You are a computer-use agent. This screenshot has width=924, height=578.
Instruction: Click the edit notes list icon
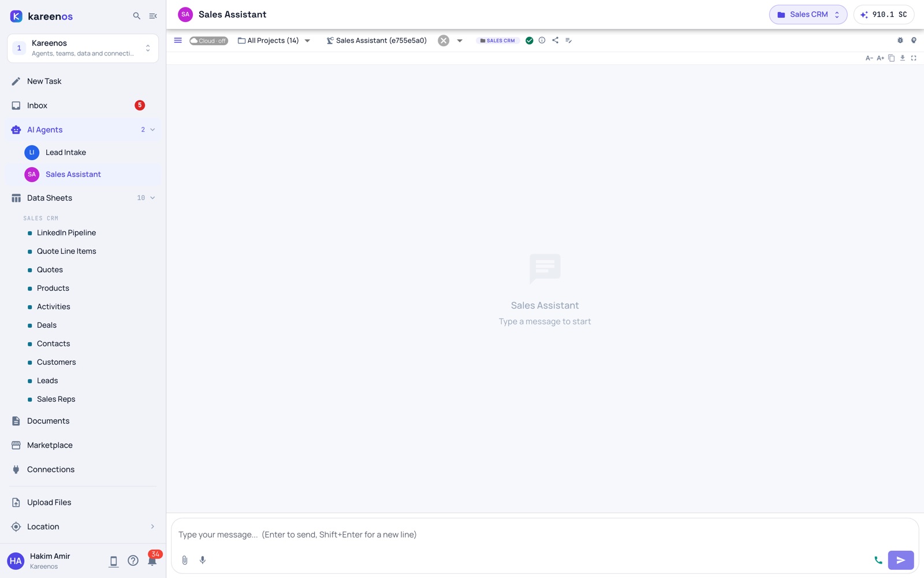568,40
